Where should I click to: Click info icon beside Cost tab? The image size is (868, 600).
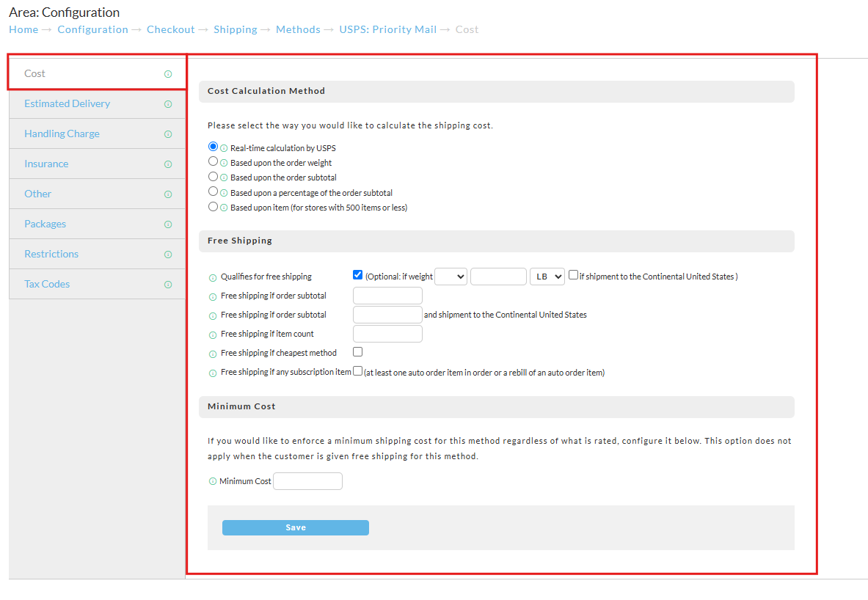click(x=168, y=74)
